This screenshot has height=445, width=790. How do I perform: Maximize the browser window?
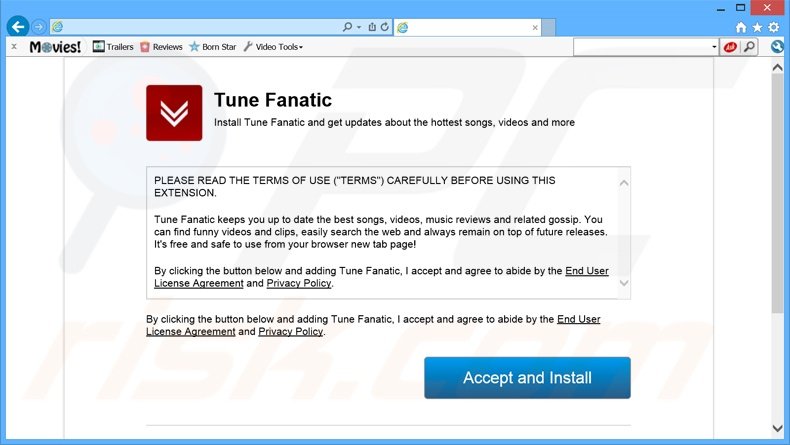[740, 8]
